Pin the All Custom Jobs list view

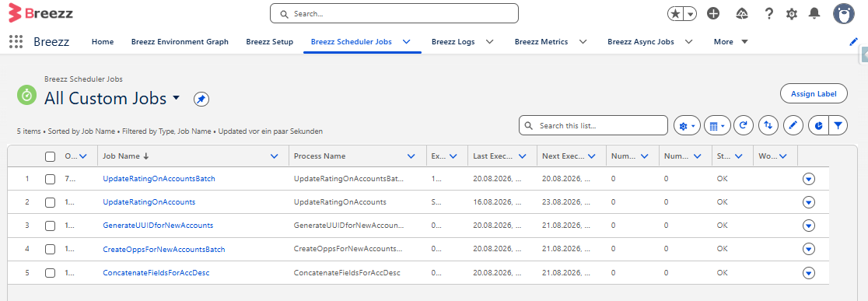[201, 99]
